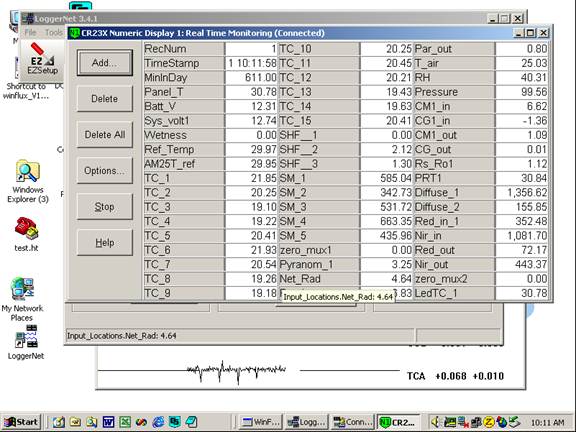The image size is (576, 432).
Task: Switch to Logg... taskbar window
Action: [307, 422]
